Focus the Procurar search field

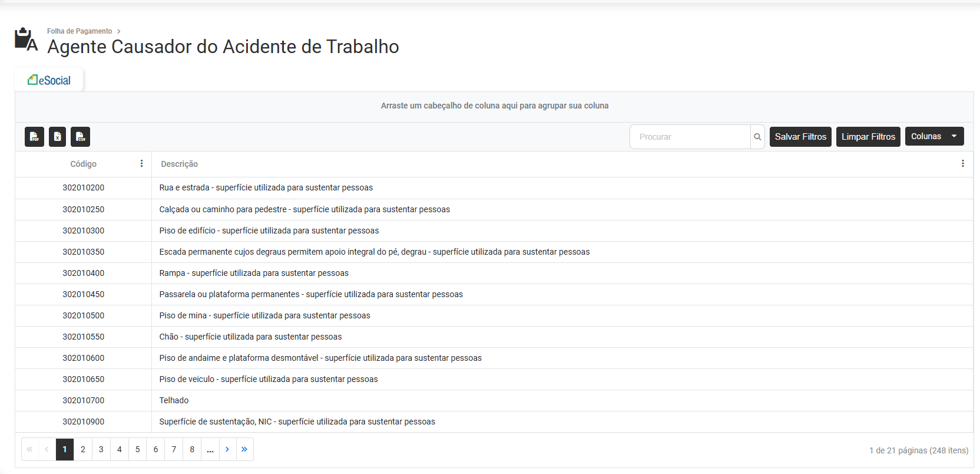[x=690, y=137]
